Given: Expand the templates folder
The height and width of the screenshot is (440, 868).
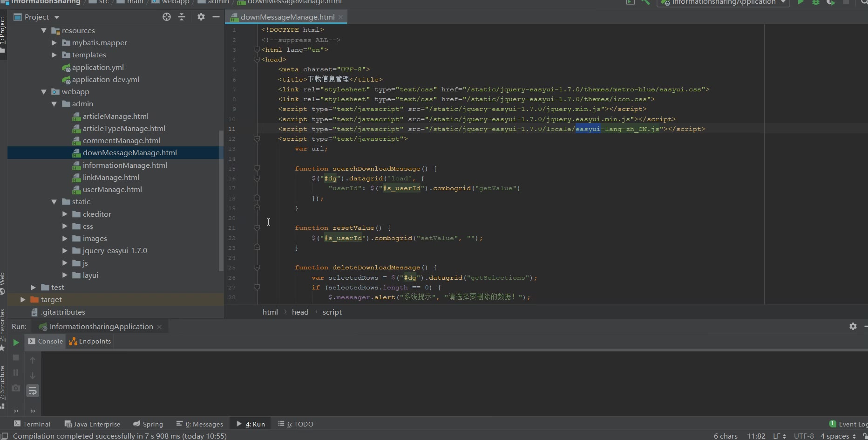Looking at the screenshot, I should (54, 55).
